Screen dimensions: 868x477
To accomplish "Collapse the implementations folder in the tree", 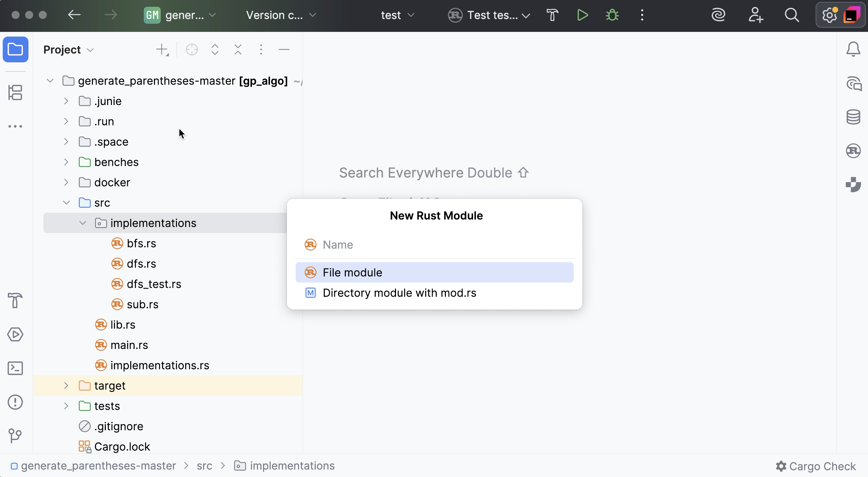I will point(82,223).
